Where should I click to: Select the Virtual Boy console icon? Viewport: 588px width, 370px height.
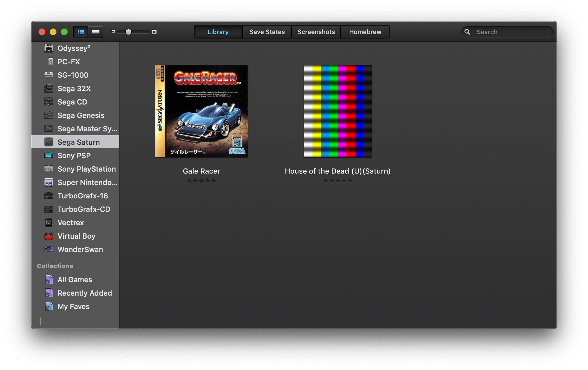pos(49,236)
